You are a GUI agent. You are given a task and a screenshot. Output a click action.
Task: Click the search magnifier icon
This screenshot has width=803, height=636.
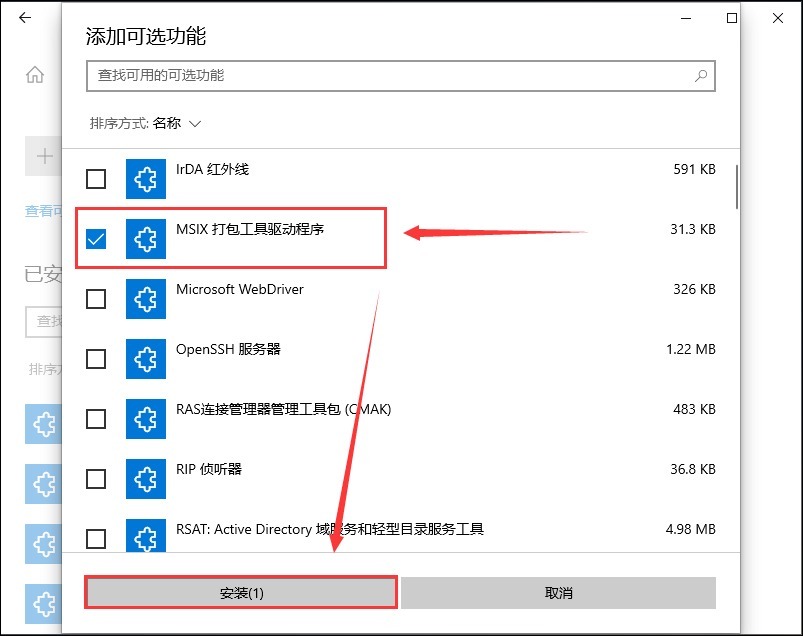pyautogui.click(x=701, y=76)
